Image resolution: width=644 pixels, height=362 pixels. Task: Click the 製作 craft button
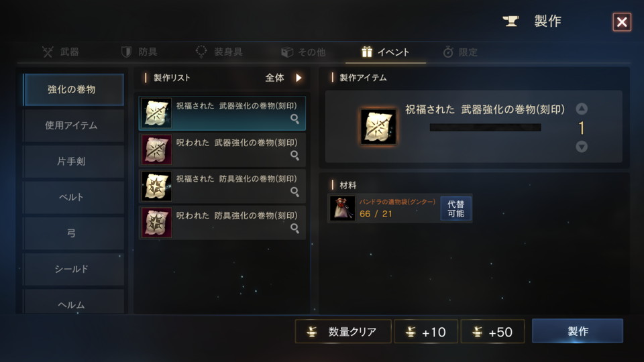(578, 330)
